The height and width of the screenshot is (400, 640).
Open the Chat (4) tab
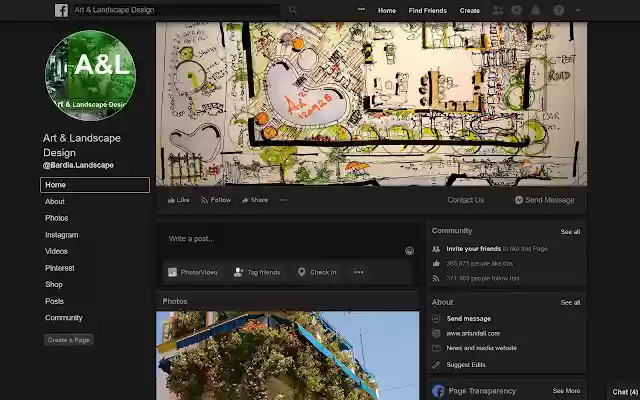click(624, 392)
